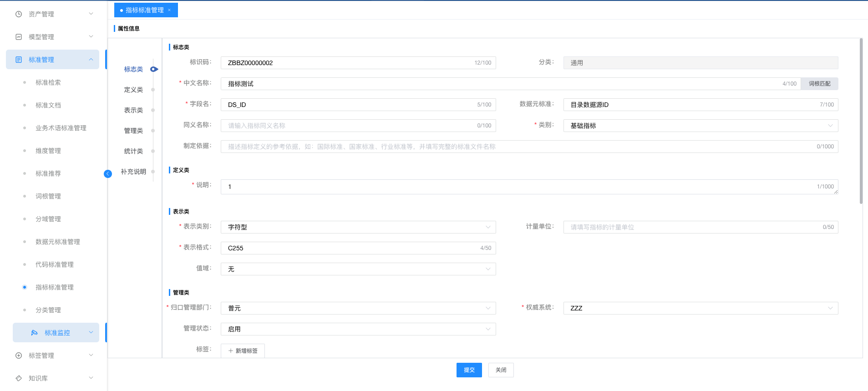Close the 指标标准管理 tab
Screen dimensions: 868x391
click(169, 10)
